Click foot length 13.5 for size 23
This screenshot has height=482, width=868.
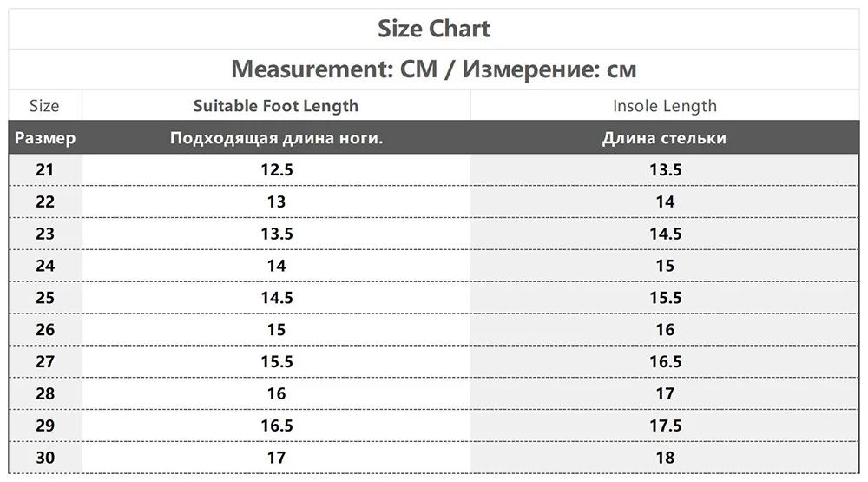pyautogui.click(x=277, y=234)
